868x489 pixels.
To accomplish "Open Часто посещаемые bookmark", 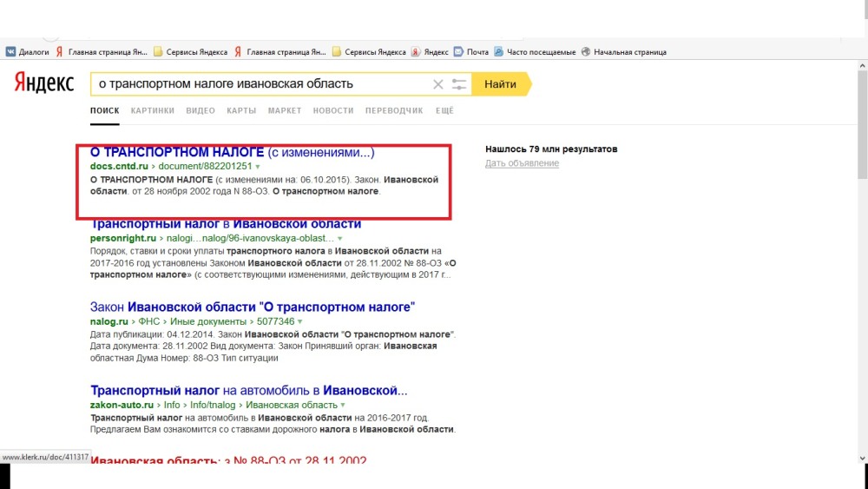I will coord(535,52).
